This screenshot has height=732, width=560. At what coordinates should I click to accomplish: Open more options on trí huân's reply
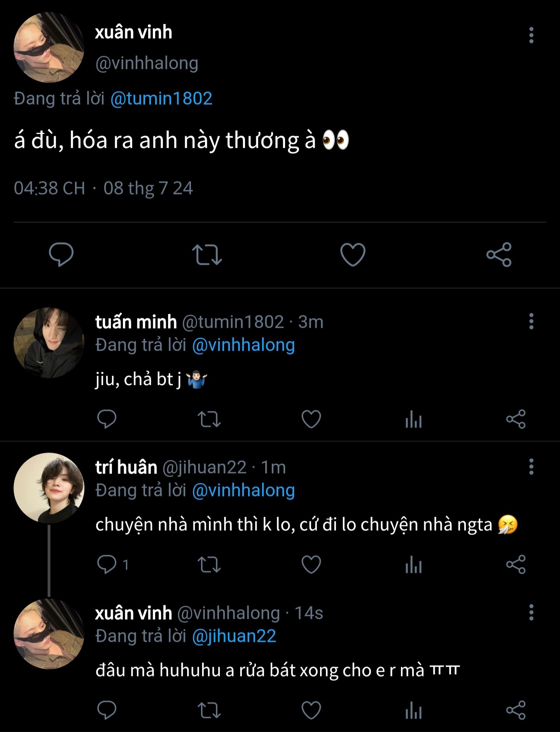(x=531, y=467)
